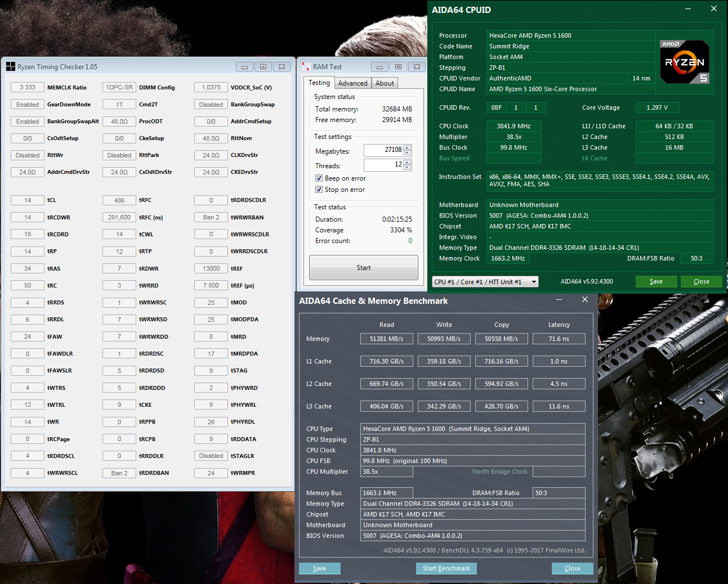The height and width of the screenshot is (584, 728).
Task: Click L1 Cache read 716.30 GB/s
Action: (386, 361)
